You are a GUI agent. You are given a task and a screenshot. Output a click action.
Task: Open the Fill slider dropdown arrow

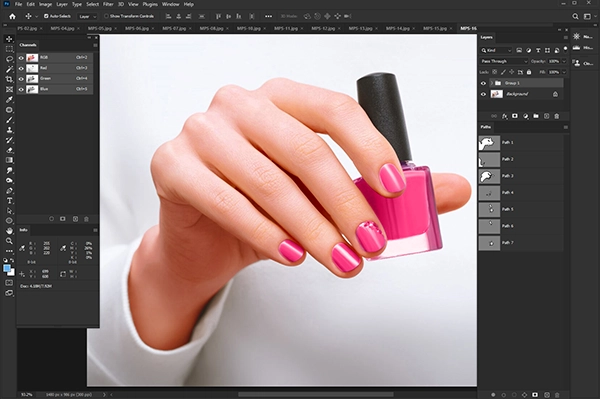(564, 72)
